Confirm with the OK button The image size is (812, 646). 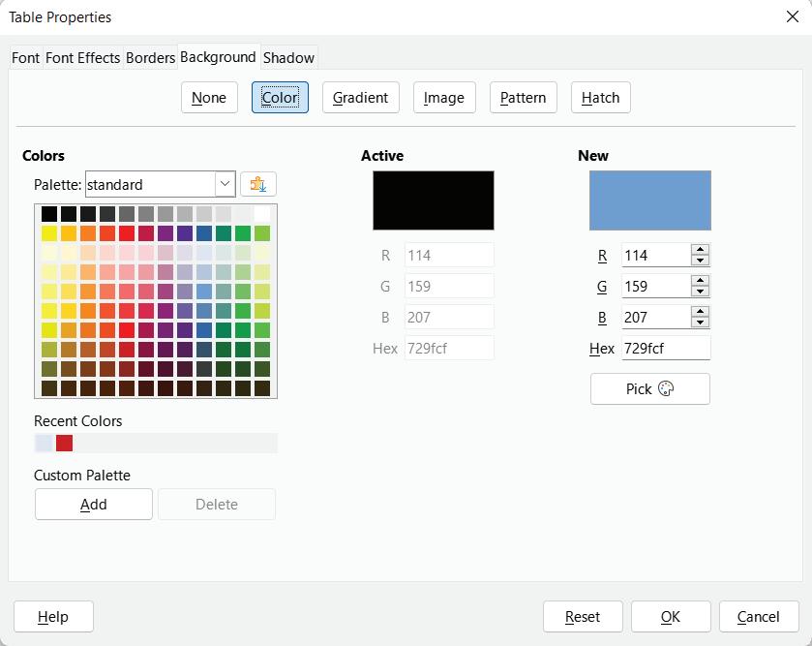point(671,616)
